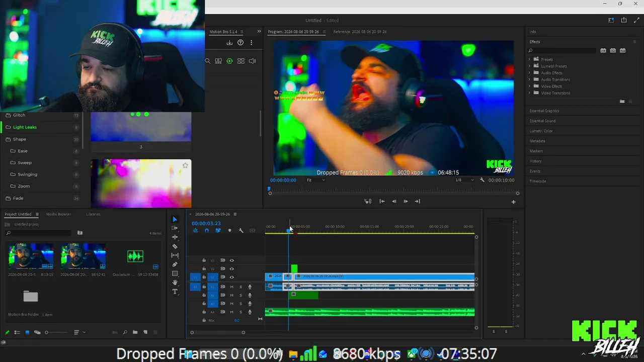
Task: Select the Ripple Edit tool
Action: 175,237
